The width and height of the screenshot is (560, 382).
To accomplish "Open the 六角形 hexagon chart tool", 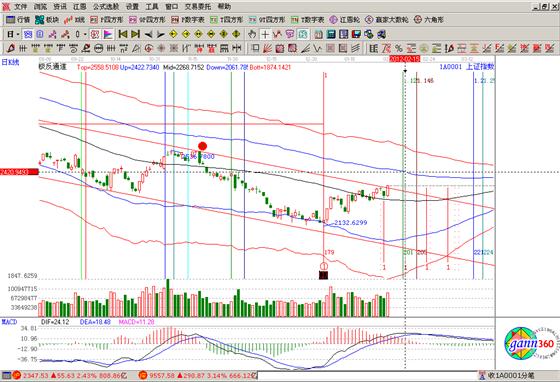I will point(429,20).
